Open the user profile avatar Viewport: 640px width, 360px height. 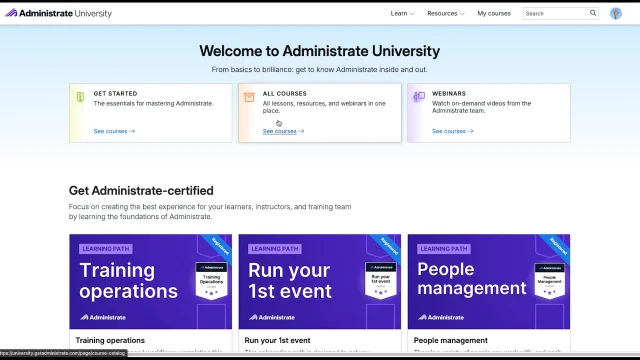tap(616, 13)
